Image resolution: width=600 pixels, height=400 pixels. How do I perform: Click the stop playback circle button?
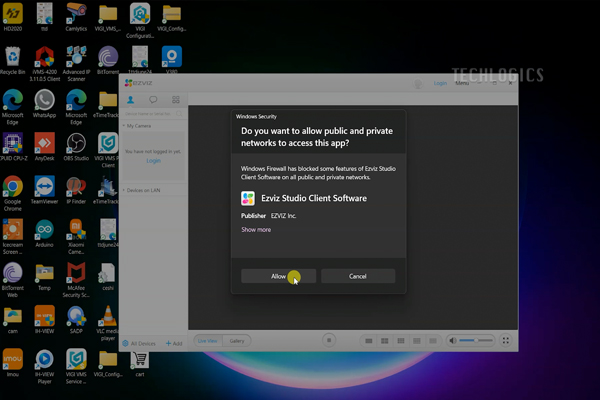pos(329,341)
